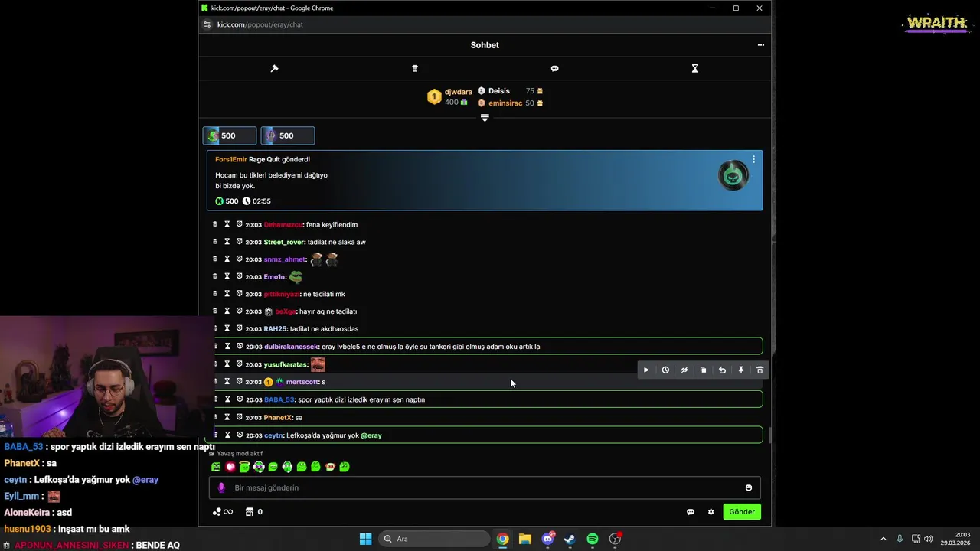Open the Windows Start menu
The image size is (980, 551).
click(365, 539)
